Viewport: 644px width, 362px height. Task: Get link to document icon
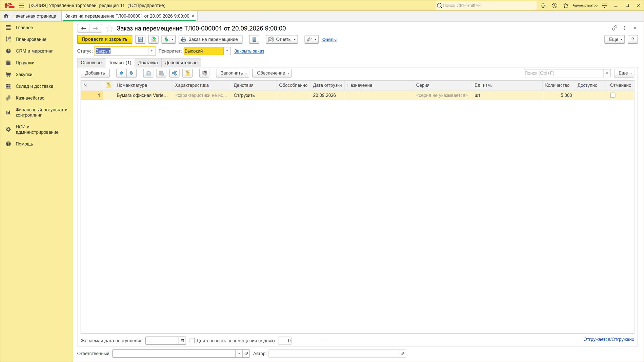(x=615, y=28)
